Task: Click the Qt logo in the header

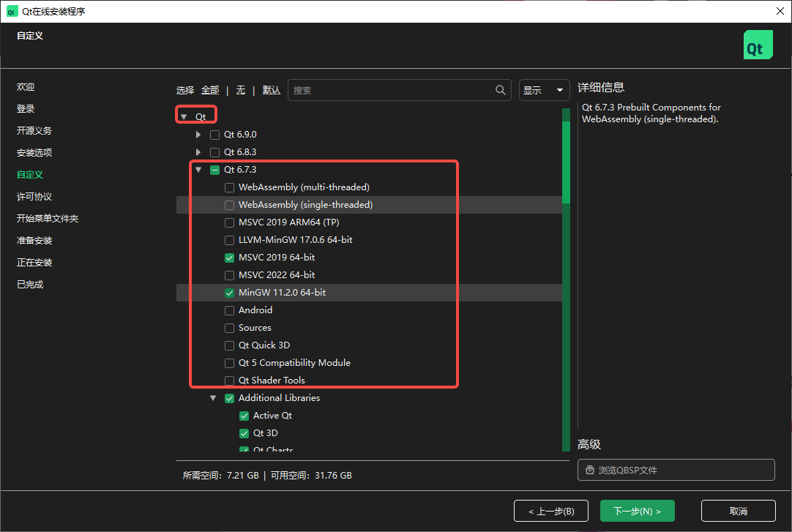Action: click(758, 45)
